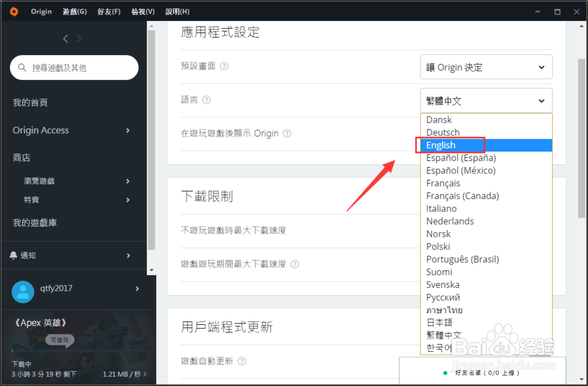Open the 遊戲(G) menu
Screen dimensions: 588x386
pos(75,12)
